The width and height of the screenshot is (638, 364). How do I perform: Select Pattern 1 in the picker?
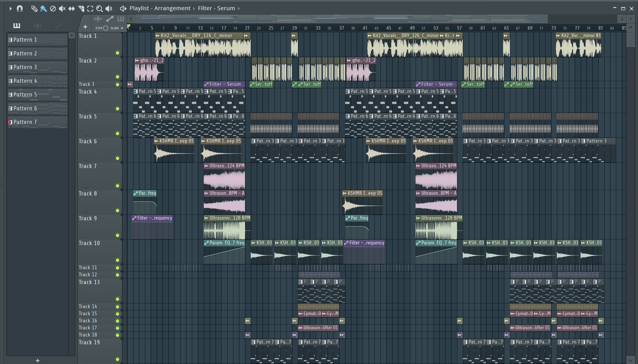tap(37, 40)
